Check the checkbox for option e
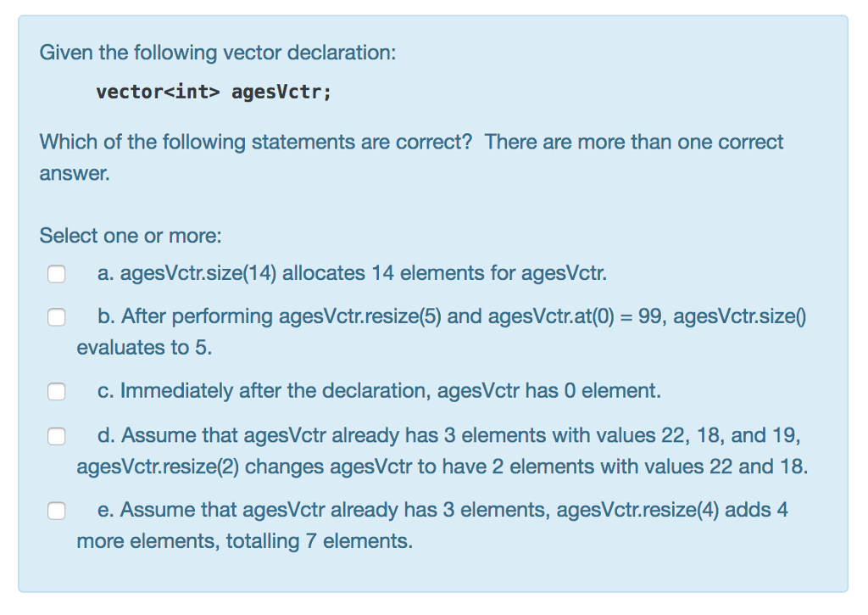 pyautogui.click(x=56, y=510)
